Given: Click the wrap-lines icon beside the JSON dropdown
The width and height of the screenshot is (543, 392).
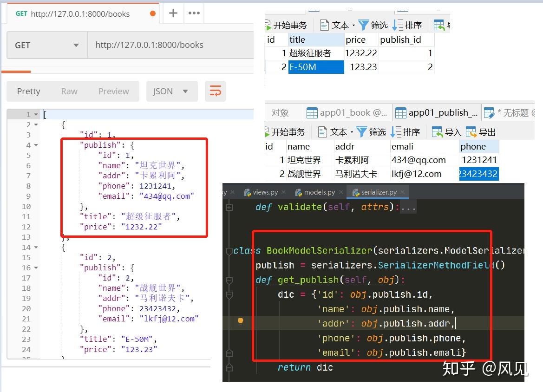Looking at the screenshot, I should pos(215,91).
